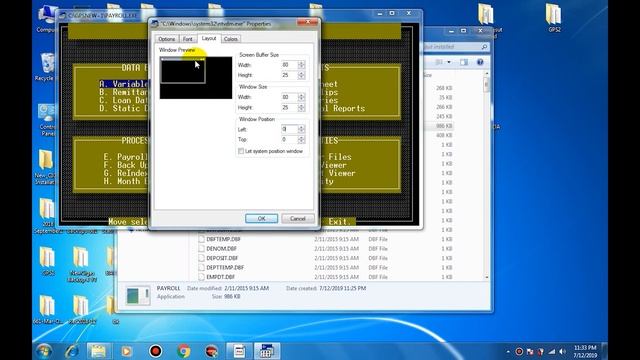The image size is (640, 360).
Task: Select 'H. Month E' process entry
Action: (x=125, y=182)
